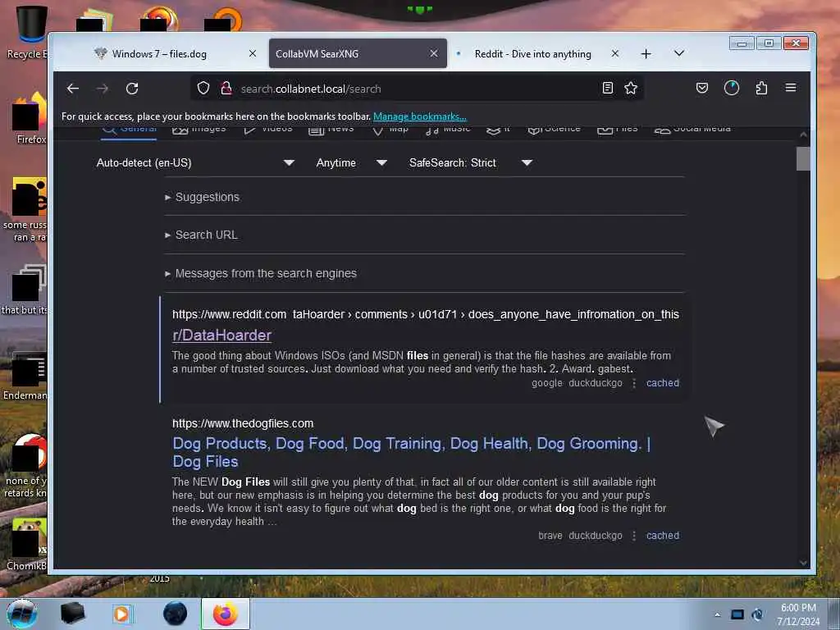Open the black box taskbar icon
This screenshot has width=840, height=630.
click(72, 614)
